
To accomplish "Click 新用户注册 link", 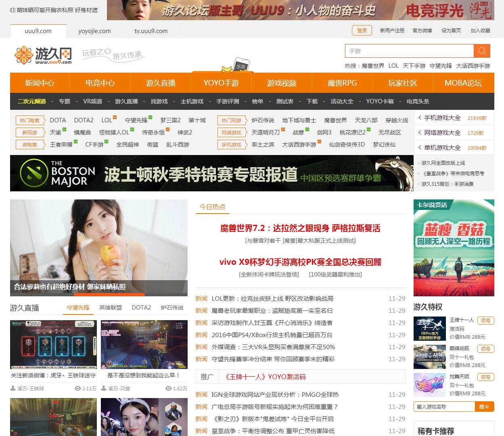I will [x=392, y=31].
